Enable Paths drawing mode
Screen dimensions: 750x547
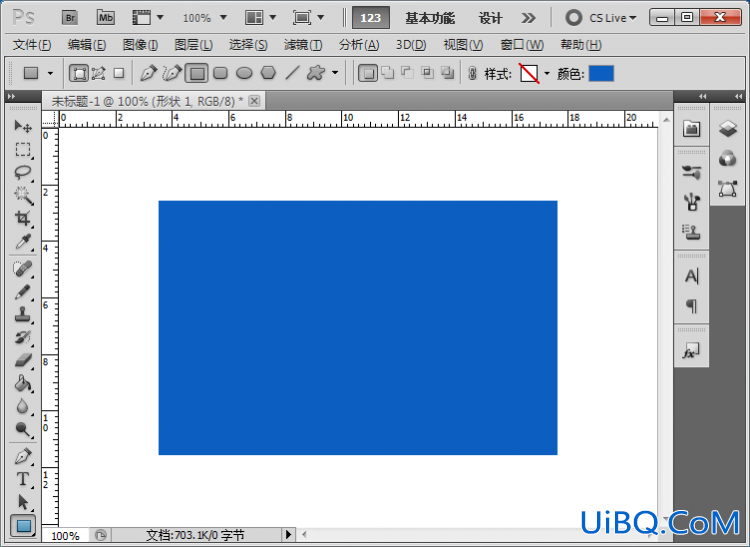99,73
